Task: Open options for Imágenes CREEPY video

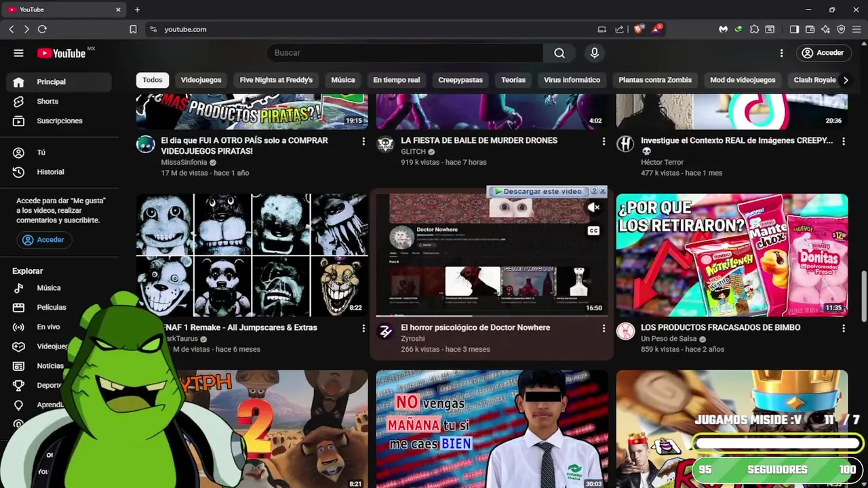Action: coord(844,142)
